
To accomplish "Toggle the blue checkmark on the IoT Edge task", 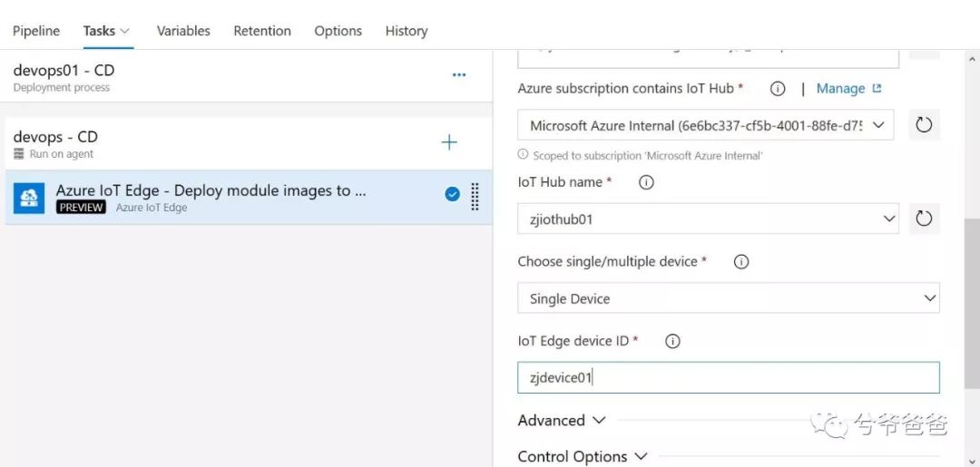I will pyautogui.click(x=453, y=194).
